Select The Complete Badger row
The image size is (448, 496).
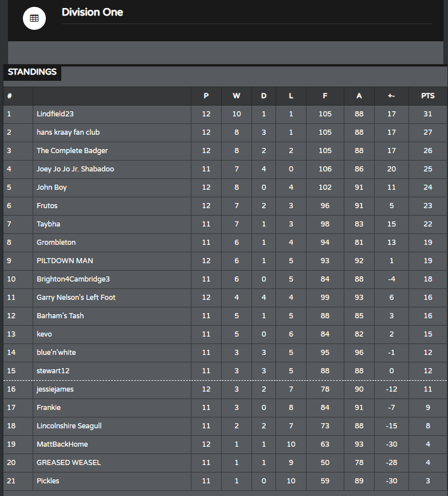click(x=226, y=151)
